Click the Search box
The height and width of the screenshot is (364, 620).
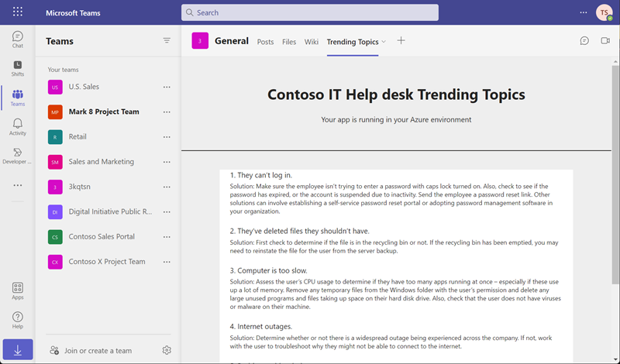click(310, 12)
